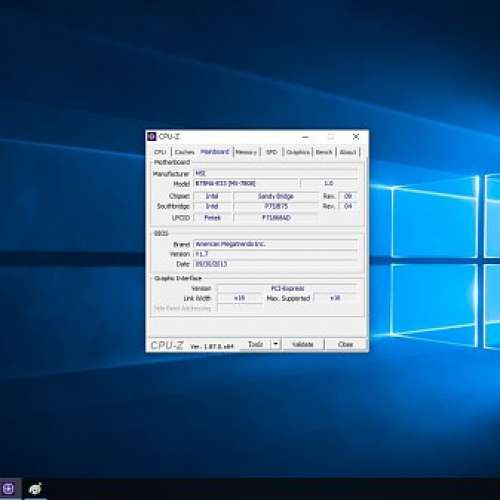The height and width of the screenshot is (500, 500).
Task: Expand the Tools dropdown arrow
Action: (276, 344)
